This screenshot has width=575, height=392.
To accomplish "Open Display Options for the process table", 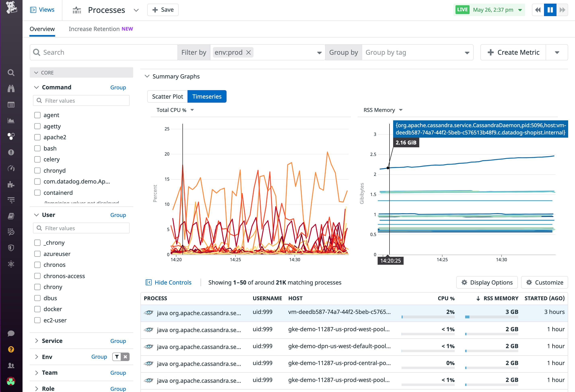I will point(487,282).
